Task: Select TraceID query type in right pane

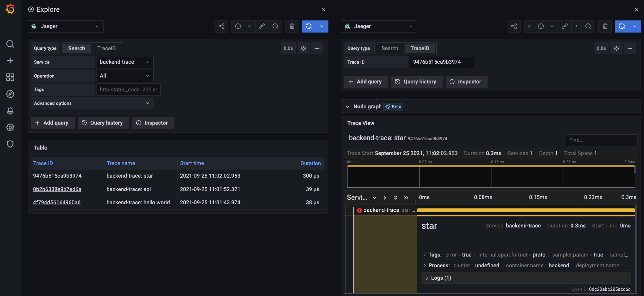Action: click(x=420, y=48)
